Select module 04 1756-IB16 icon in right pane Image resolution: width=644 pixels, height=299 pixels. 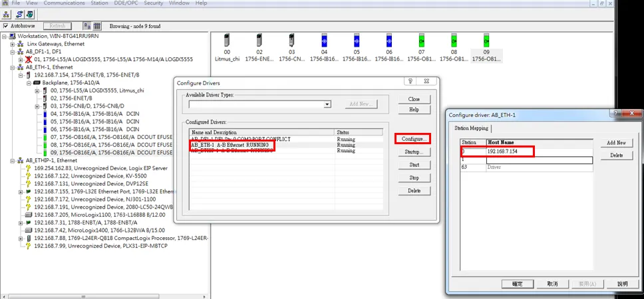(x=324, y=40)
